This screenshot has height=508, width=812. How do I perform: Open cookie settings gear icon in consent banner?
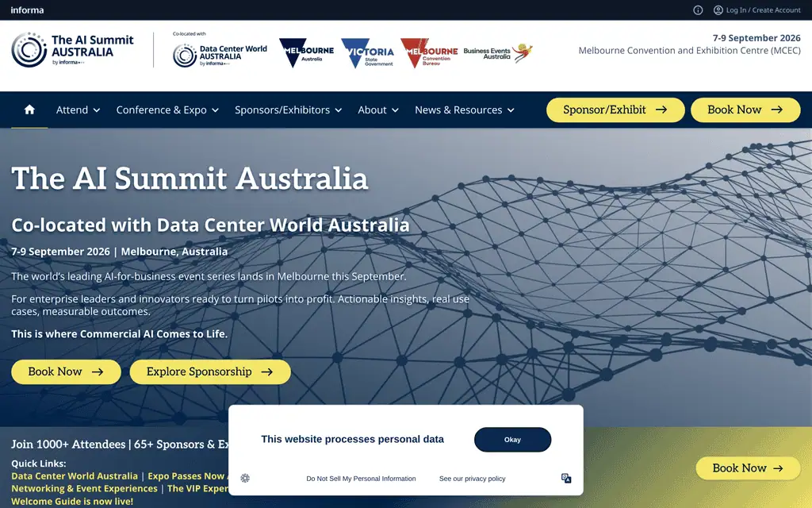tap(245, 478)
